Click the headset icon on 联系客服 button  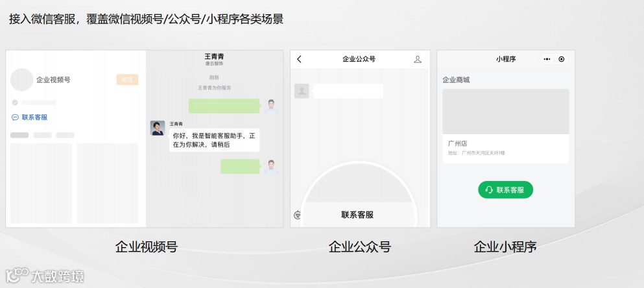(489, 190)
